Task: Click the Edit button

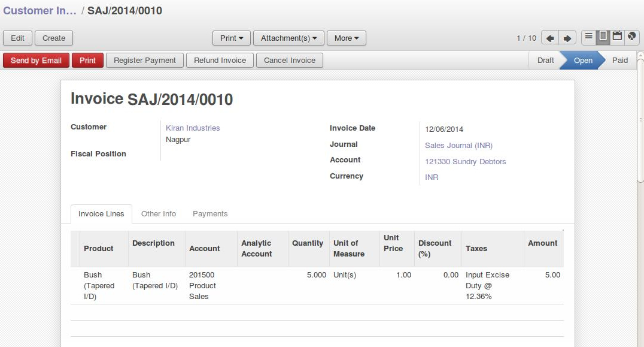Action: (17, 38)
